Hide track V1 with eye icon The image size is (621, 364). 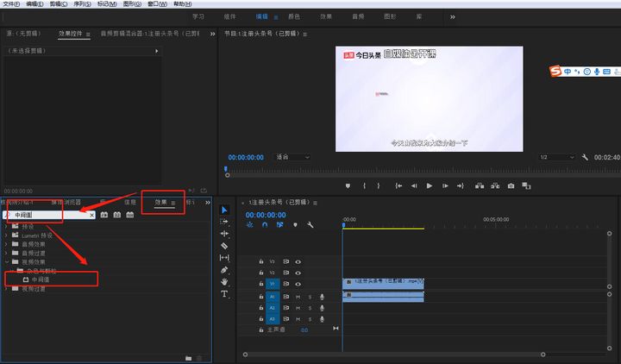click(x=298, y=284)
